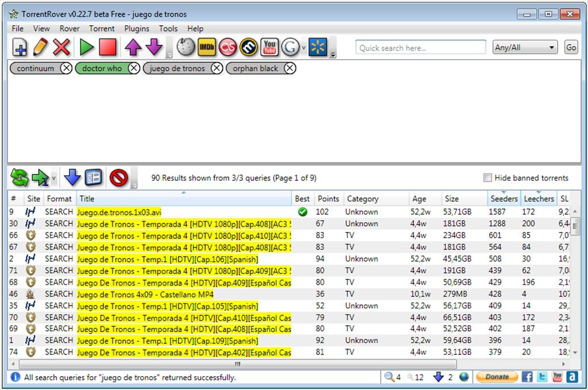This screenshot has width=588, height=390.
Task: Expand the next page arrow dropdown
Action: point(54,179)
